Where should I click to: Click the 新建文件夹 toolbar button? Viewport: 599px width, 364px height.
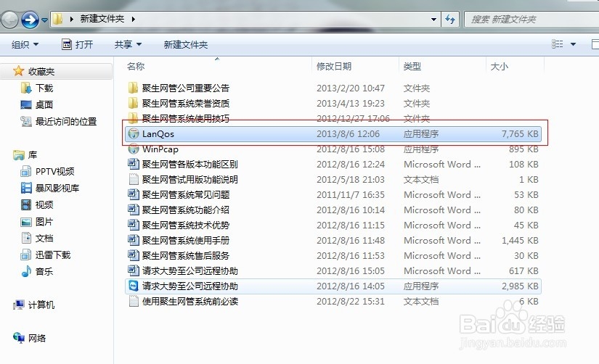click(x=186, y=45)
